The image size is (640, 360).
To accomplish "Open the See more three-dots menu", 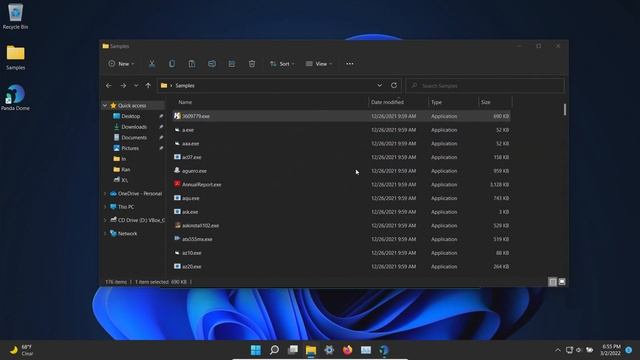I will click(350, 64).
